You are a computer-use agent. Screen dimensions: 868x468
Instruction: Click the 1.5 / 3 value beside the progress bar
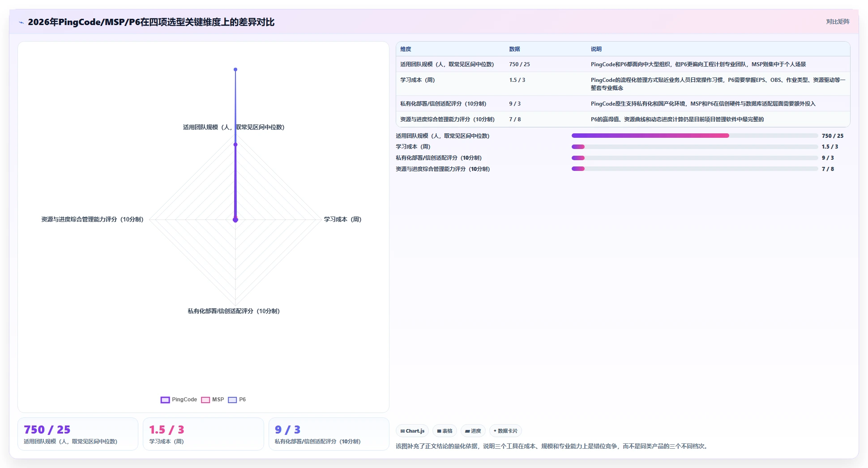pos(830,147)
